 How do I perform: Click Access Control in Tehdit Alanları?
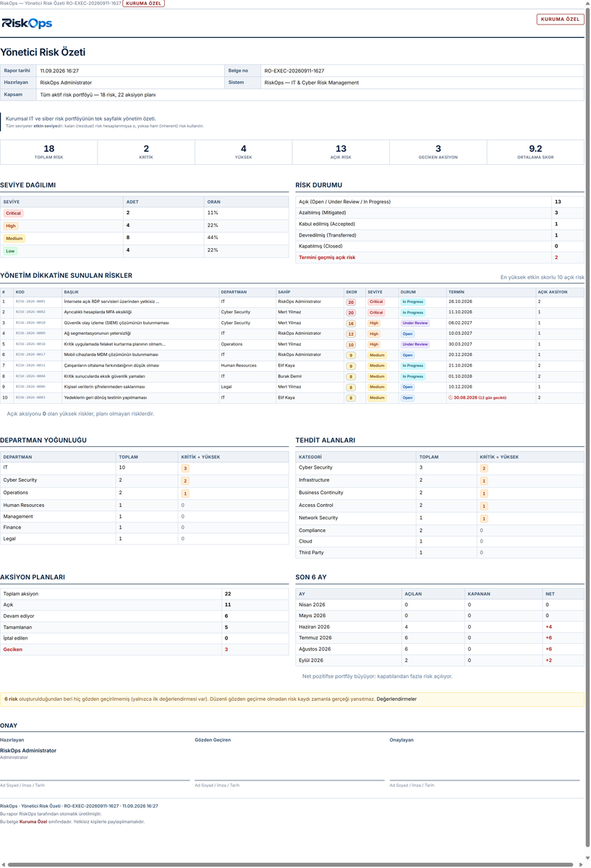click(x=316, y=506)
